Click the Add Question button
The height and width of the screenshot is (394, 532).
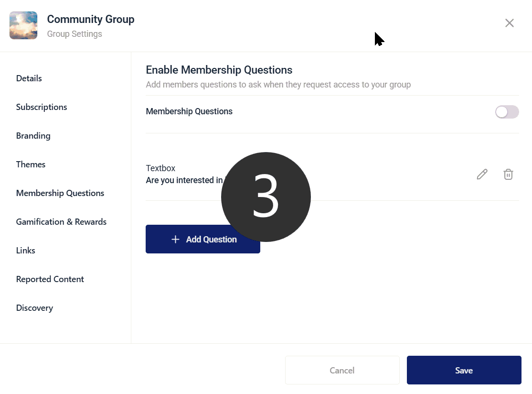(202, 239)
